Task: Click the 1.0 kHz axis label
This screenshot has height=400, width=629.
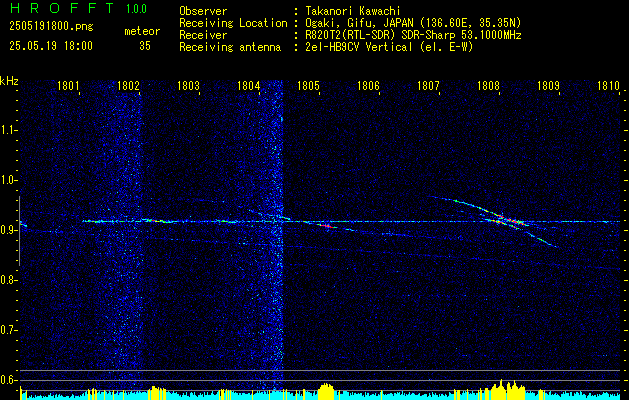Action: [x=8, y=181]
